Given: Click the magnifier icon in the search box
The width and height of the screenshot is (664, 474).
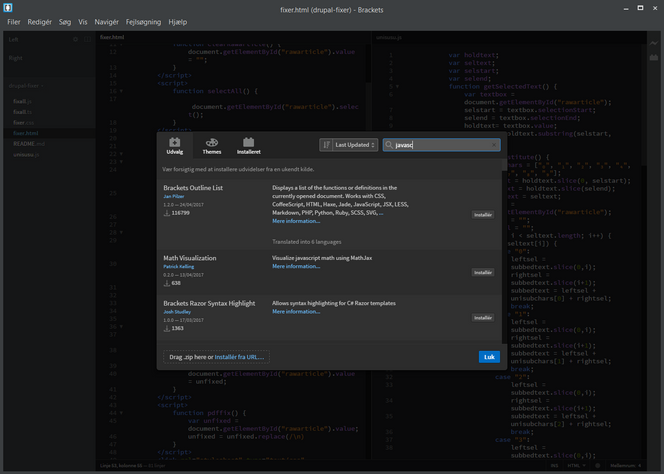Looking at the screenshot, I should (x=389, y=145).
